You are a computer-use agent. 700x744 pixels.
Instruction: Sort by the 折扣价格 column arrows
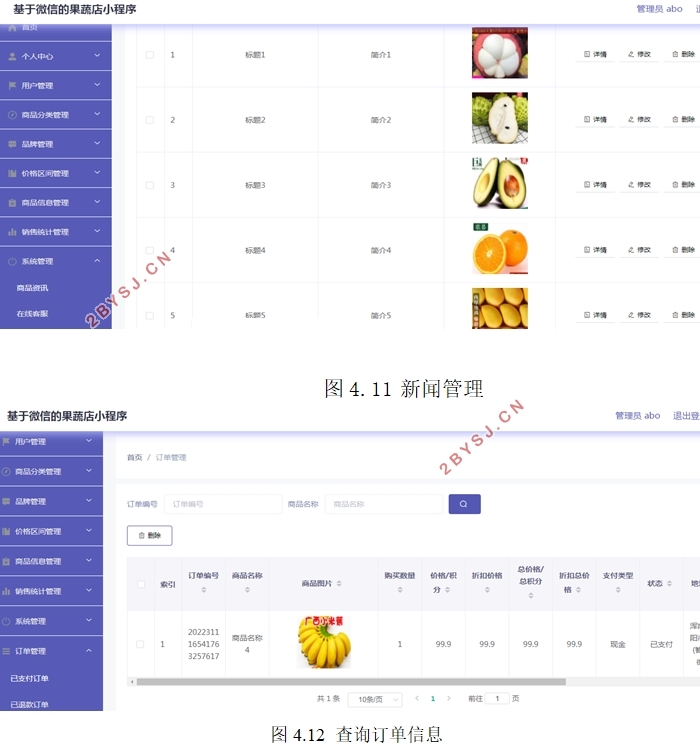(487, 590)
